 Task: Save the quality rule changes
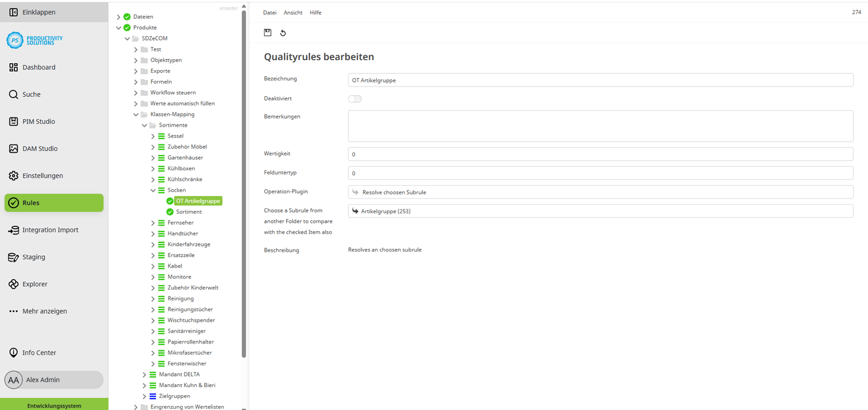tap(268, 33)
